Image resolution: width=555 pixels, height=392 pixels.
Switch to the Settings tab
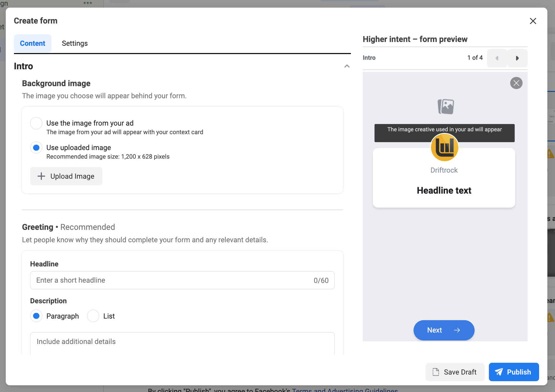tap(75, 43)
